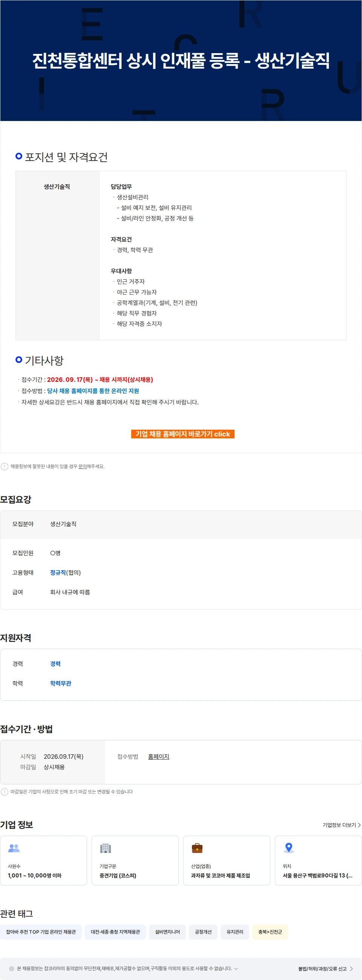Click the 정규직 employment type link
Viewport: 362px width, 980px height.
(x=58, y=573)
